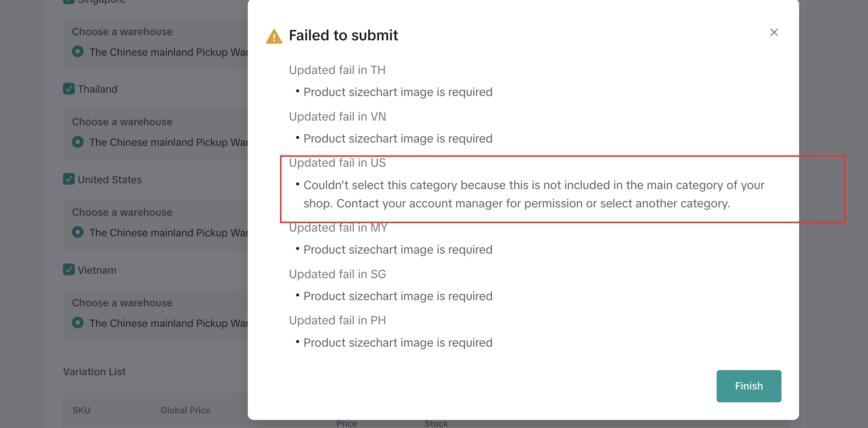This screenshot has width=868, height=428.
Task: Click 'Updated fail in PH' heading
Action: (x=337, y=320)
